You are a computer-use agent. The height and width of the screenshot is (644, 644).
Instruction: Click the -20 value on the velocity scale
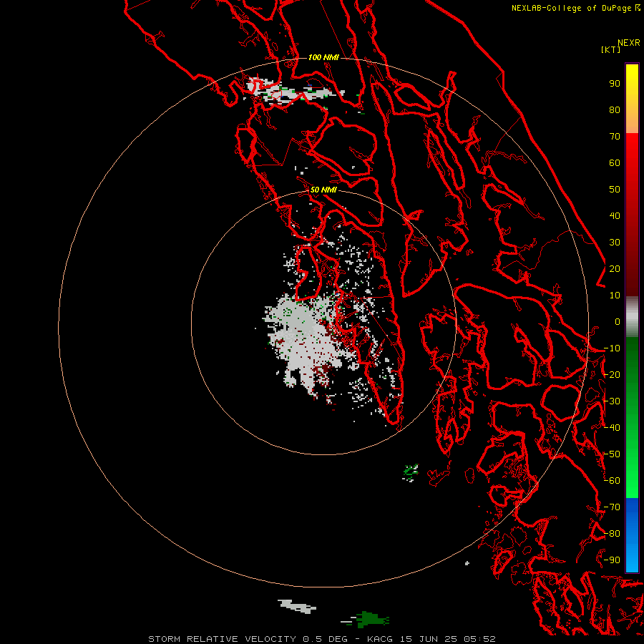pyautogui.click(x=612, y=375)
